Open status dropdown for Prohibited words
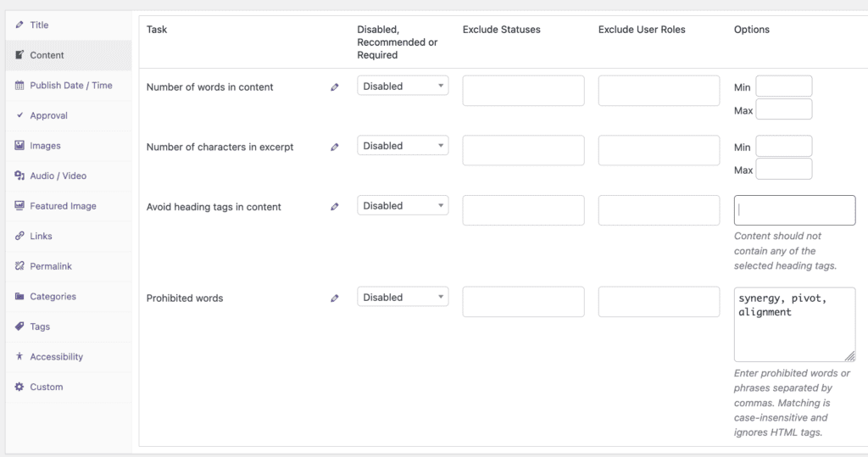Image resolution: width=868 pixels, height=457 pixels. pos(403,298)
